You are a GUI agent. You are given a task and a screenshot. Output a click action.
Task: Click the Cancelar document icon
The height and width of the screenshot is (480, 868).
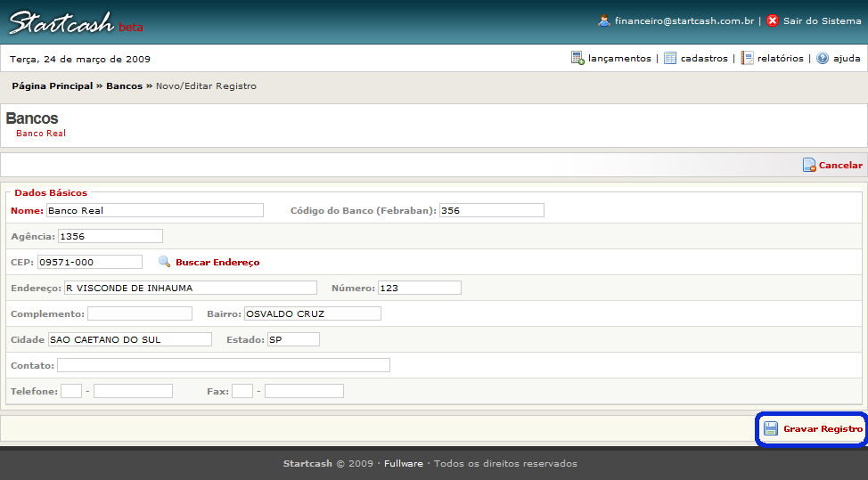tap(809, 165)
